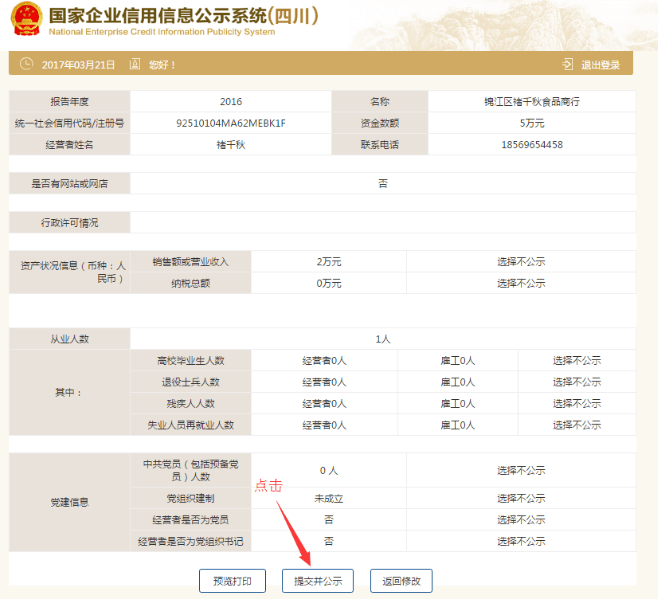Click the 未成立 party organization value

329,498
